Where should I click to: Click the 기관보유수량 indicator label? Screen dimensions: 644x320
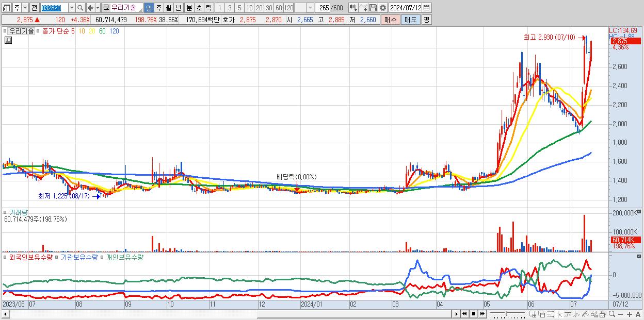coord(79,257)
